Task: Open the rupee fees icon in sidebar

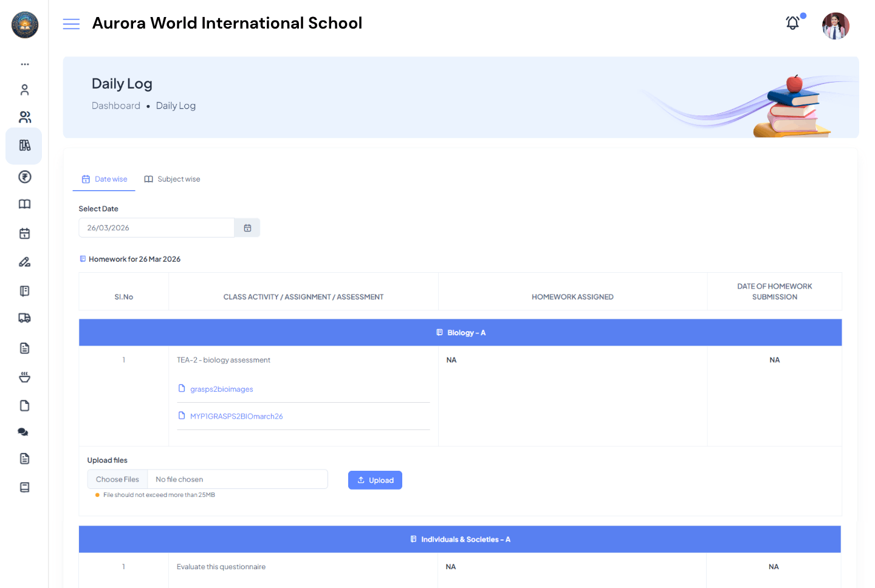Action: (24, 176)
